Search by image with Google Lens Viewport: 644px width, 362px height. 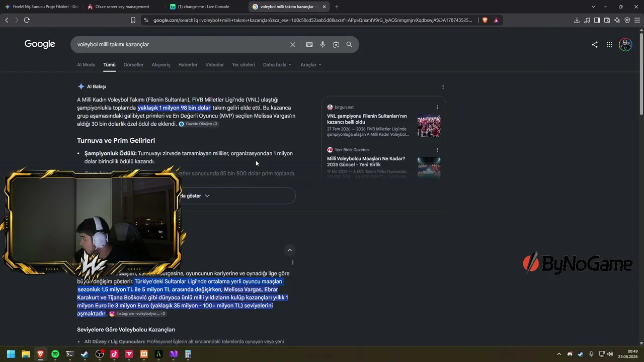click(x=336, y=44)
